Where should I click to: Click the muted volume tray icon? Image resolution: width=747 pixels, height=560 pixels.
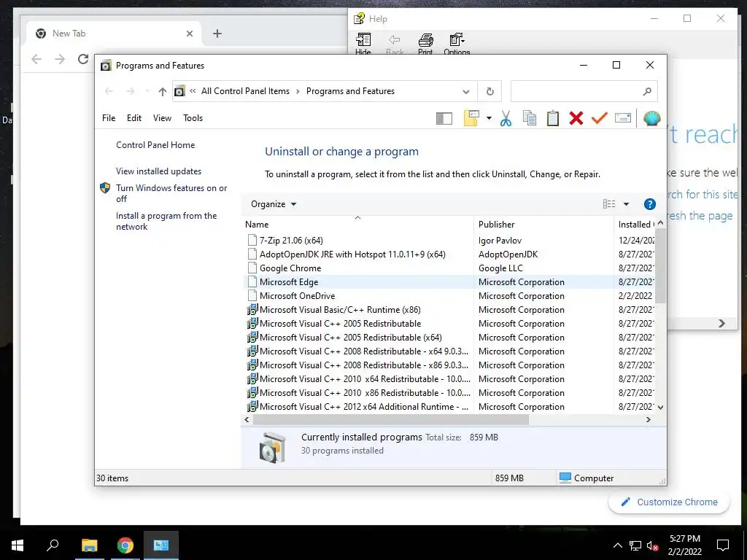coord(653,545)
